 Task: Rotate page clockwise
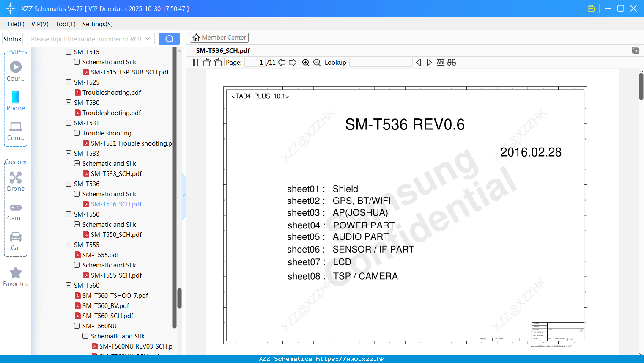[x=218, y=62]
